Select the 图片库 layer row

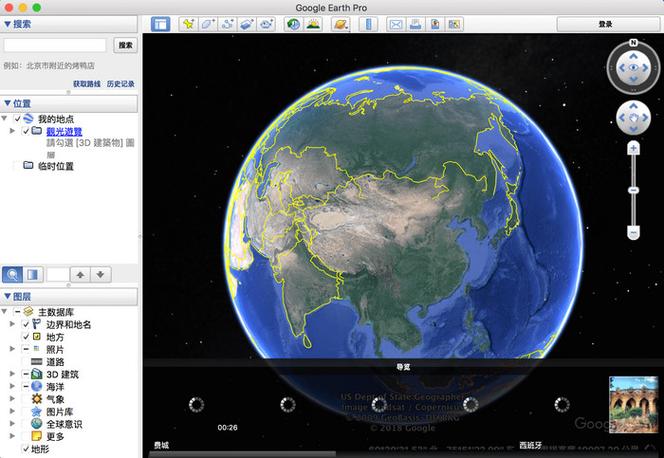pyautogui.click(x=59, y=411)
